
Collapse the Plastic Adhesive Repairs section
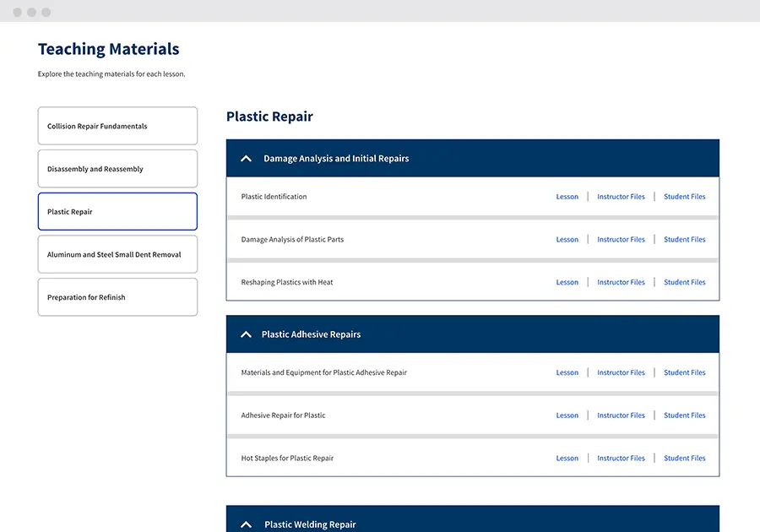tap(247, 334)
